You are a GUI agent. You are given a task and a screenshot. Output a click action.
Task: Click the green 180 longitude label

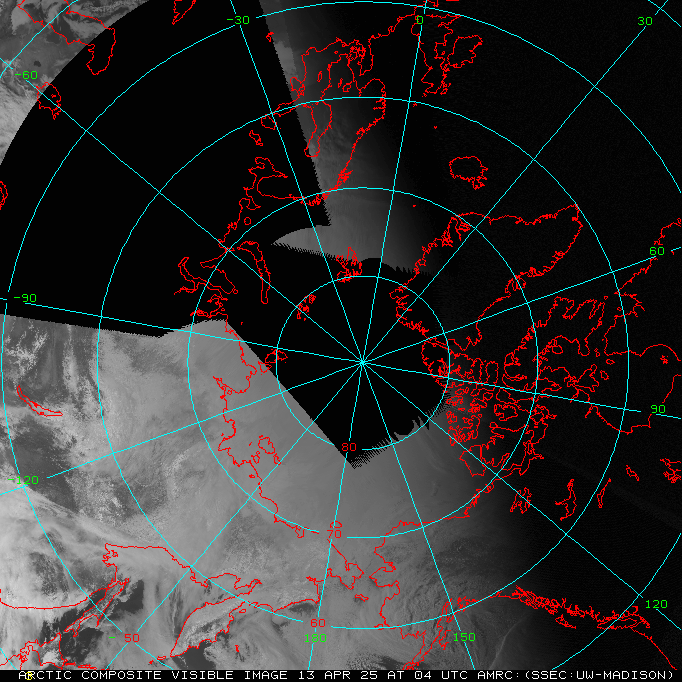click(x=315, y=638)
